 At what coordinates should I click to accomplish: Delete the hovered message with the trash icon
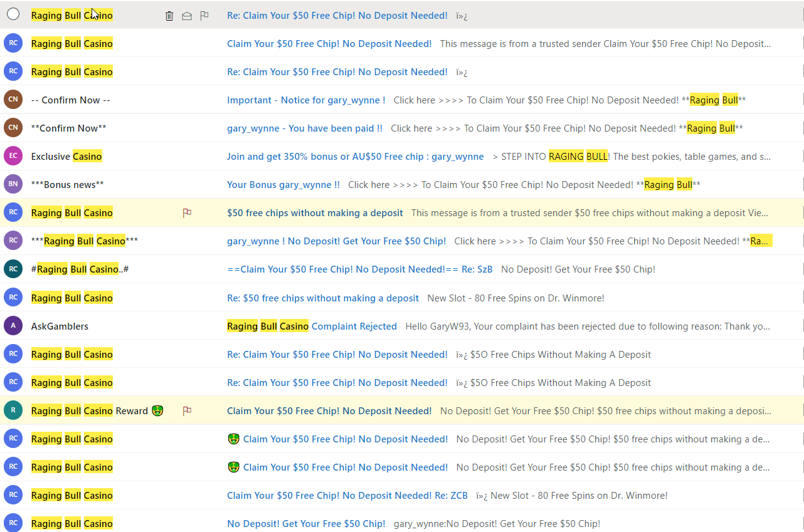(x=169, y=16)
